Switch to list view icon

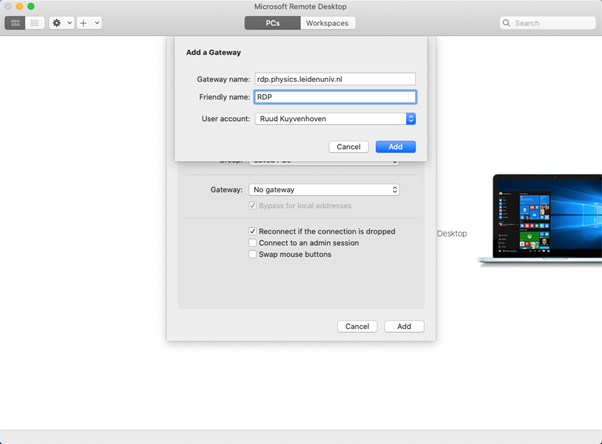35,23
